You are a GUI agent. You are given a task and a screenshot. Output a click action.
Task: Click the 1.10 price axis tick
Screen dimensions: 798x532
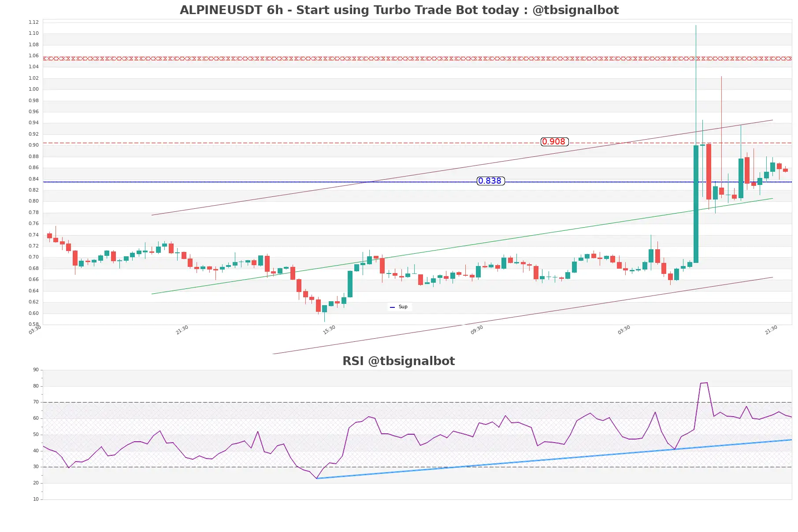click(33, 33)
